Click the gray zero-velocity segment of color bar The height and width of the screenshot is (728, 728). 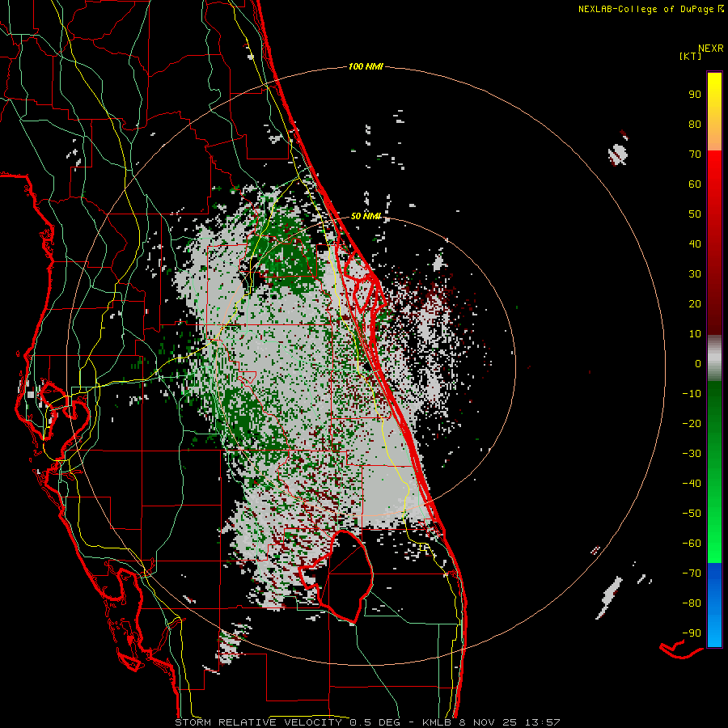[714, 358]
